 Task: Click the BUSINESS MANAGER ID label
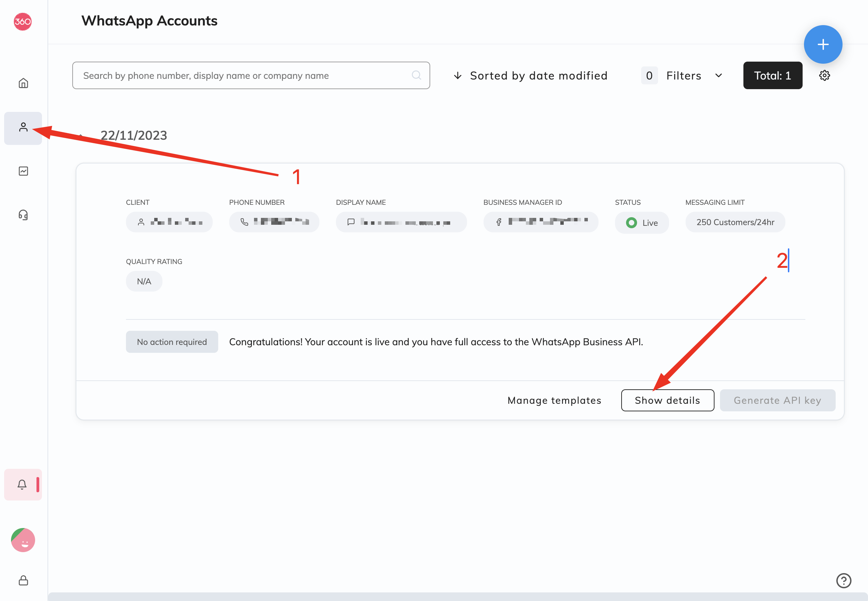coord(522,202)
